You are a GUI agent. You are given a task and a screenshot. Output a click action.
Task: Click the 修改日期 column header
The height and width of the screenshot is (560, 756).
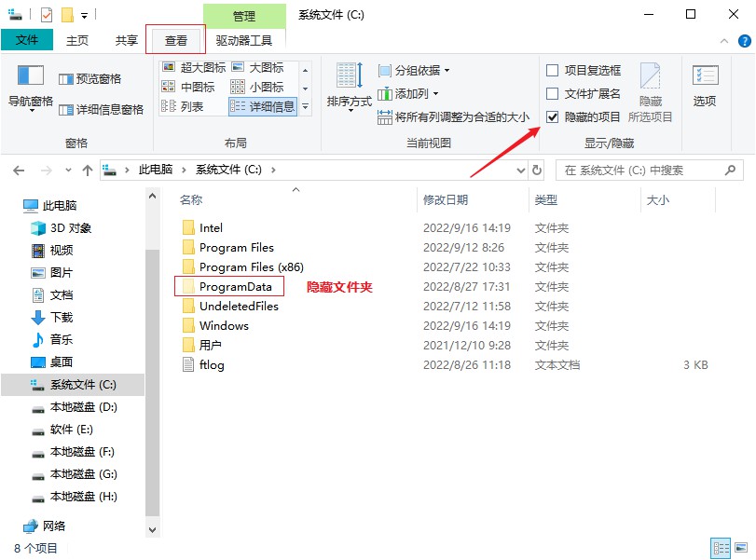click(x=447, y=199)
